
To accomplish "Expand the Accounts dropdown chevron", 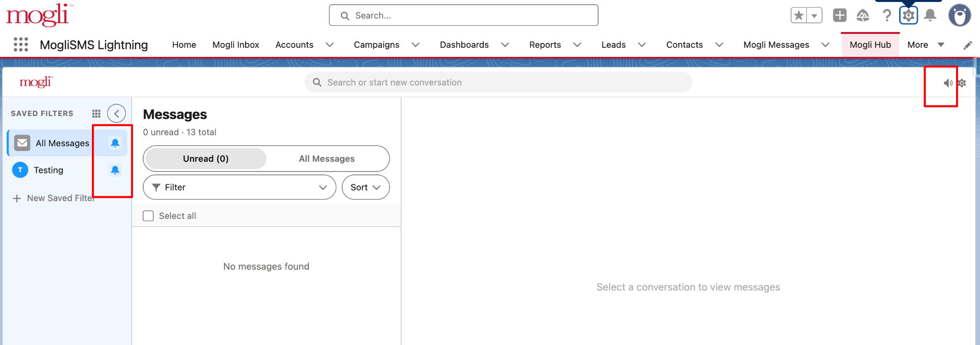I will pyautogui.click(x=330, y=45).
